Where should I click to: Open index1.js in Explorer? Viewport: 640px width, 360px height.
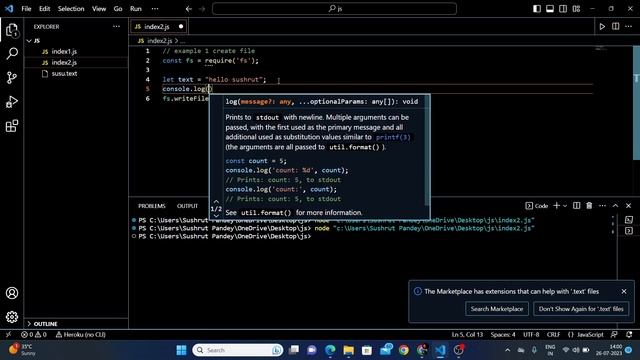pyautogui.click(x=76, y=51)
